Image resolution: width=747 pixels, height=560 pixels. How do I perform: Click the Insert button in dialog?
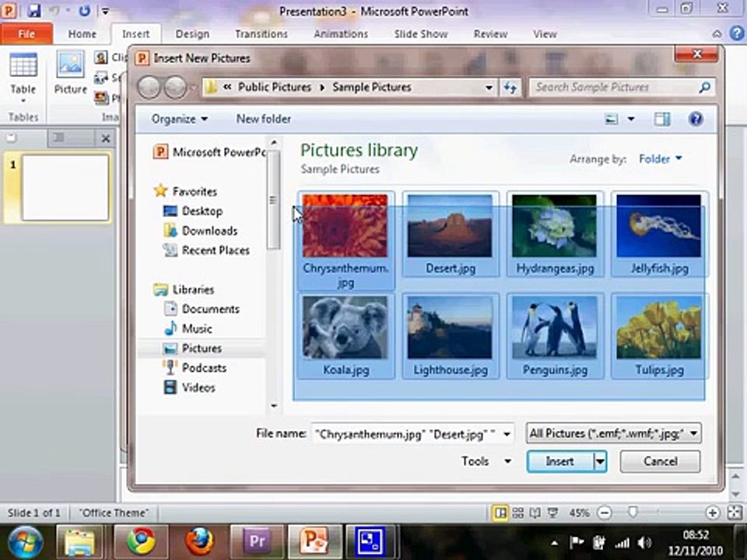tap(560, 461)
